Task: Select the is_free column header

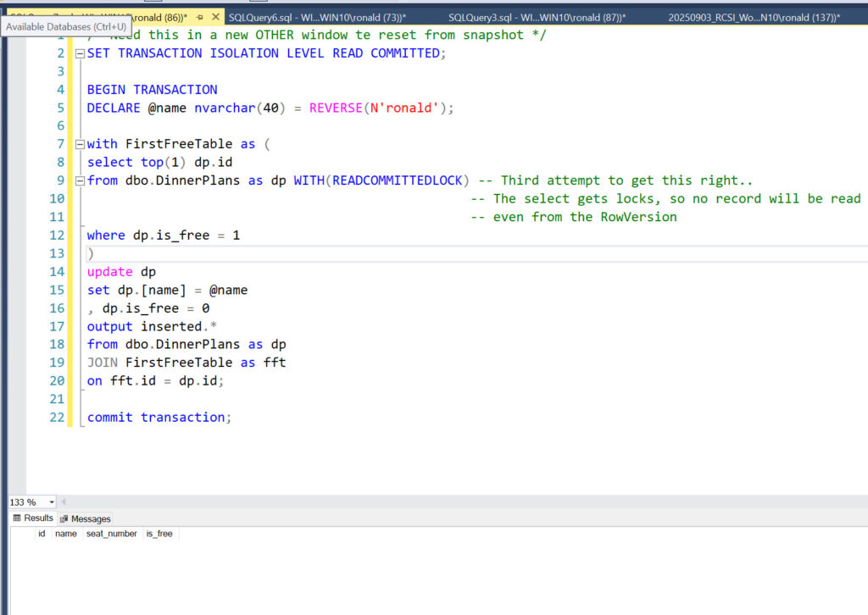Action: point(159,534)
